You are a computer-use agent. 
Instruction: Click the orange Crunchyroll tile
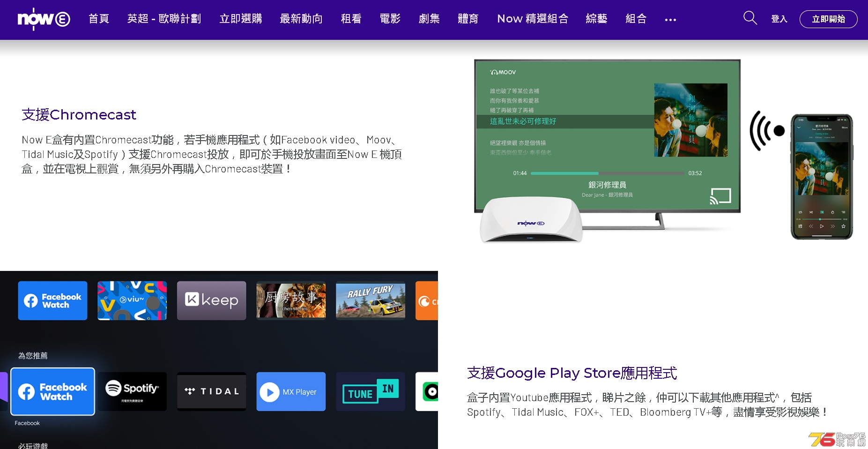(x=427, y=300)
